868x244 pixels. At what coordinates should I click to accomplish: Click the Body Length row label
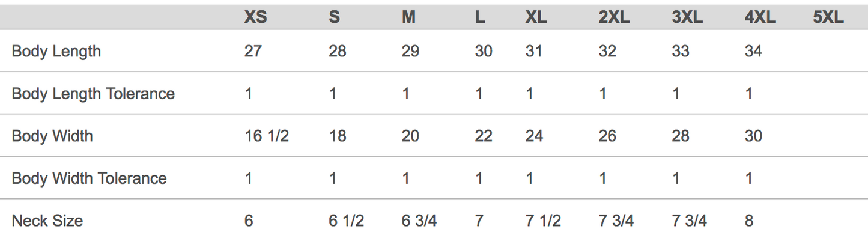tap(56, 52)
